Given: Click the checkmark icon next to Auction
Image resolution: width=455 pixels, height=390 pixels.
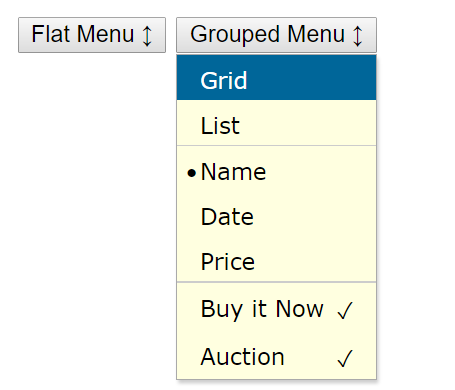Looking at the screenshot, I should pyautogui.click(x=345, y=358).
